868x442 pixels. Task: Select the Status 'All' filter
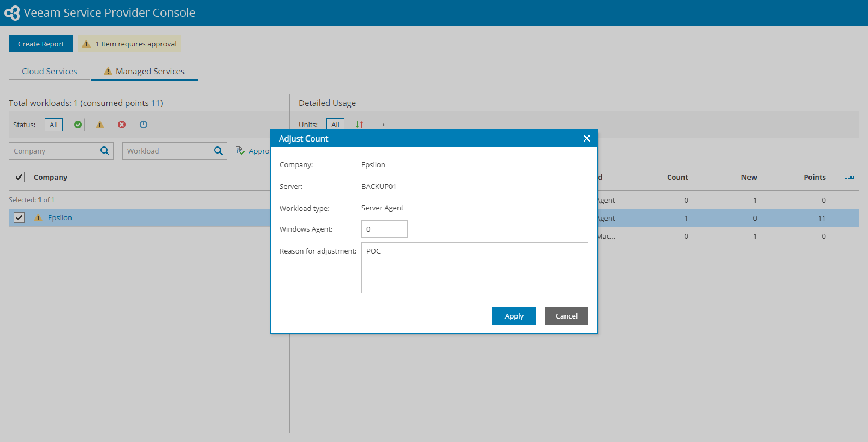(x=53, y=125)
